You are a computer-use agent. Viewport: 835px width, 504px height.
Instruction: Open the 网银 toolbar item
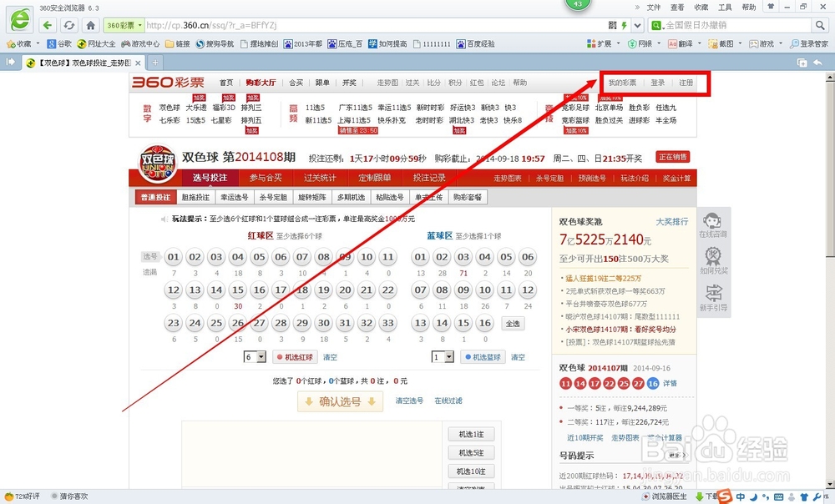click(640, 43)
